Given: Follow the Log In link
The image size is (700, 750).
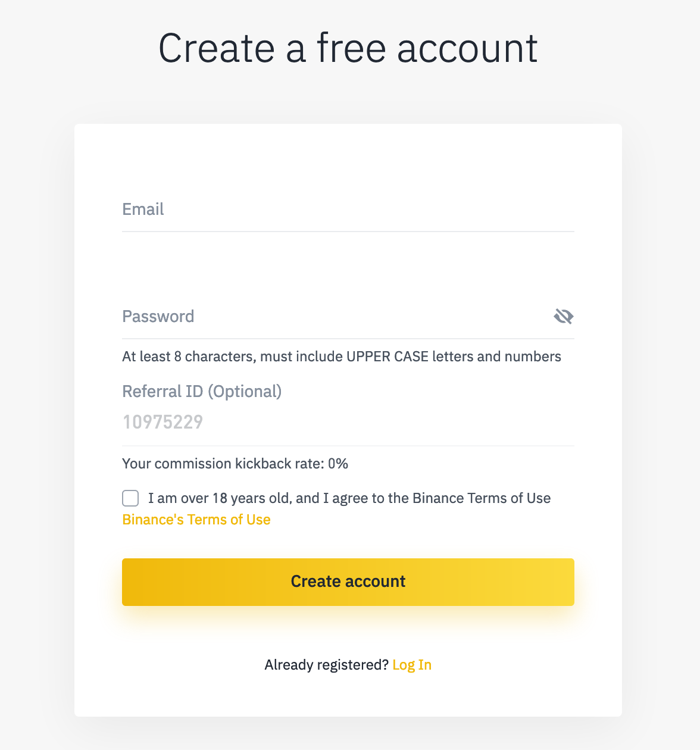Looking at the screenshot, I should click(x=412, y=665).
